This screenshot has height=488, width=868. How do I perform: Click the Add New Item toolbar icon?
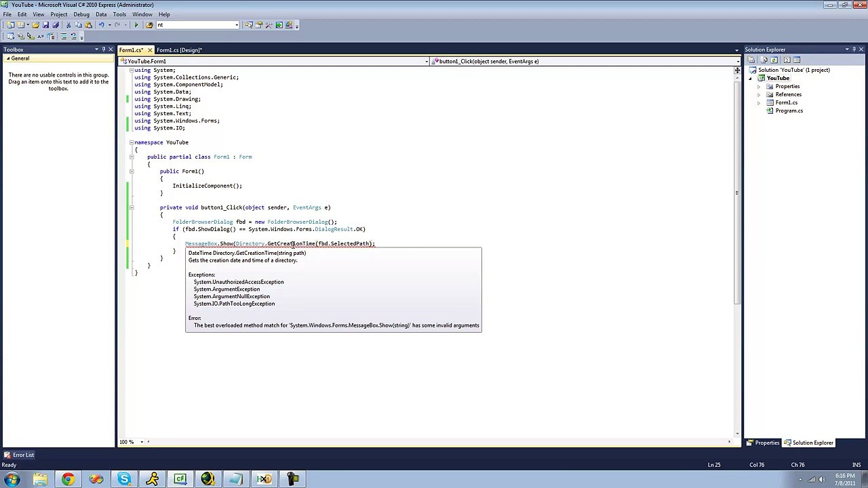click(21, 25)
